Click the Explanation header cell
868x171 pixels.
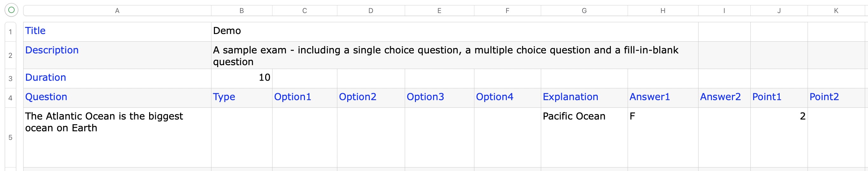pyautogui.click(x=584, y=97)
